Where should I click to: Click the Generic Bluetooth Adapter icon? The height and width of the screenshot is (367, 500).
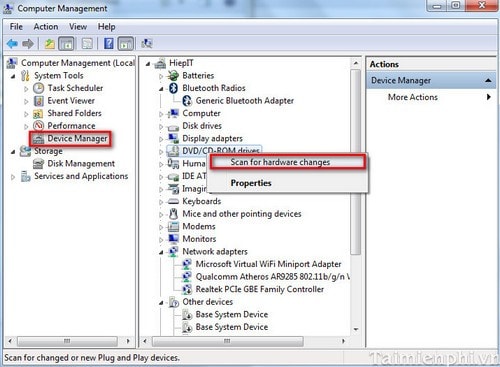[187, 101]
